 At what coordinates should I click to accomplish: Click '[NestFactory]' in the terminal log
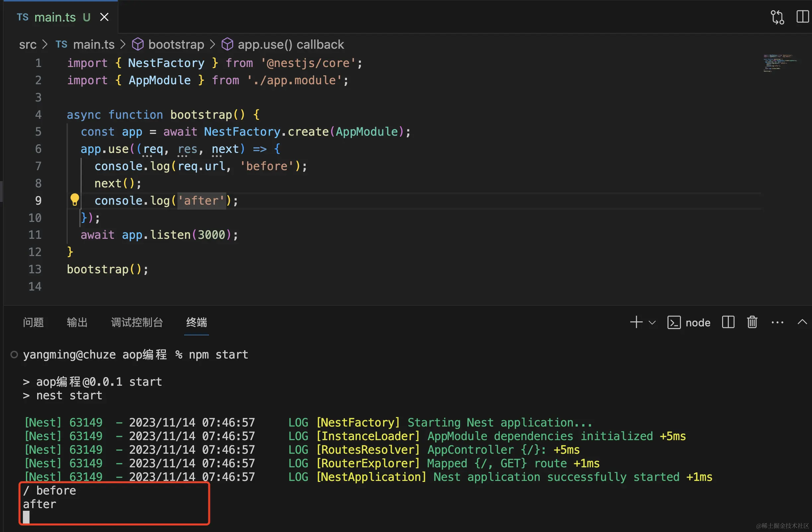click(358, 423)
